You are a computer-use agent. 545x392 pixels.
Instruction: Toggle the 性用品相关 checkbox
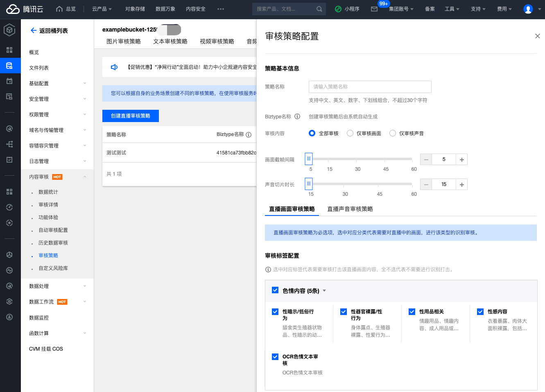point(412,312)
